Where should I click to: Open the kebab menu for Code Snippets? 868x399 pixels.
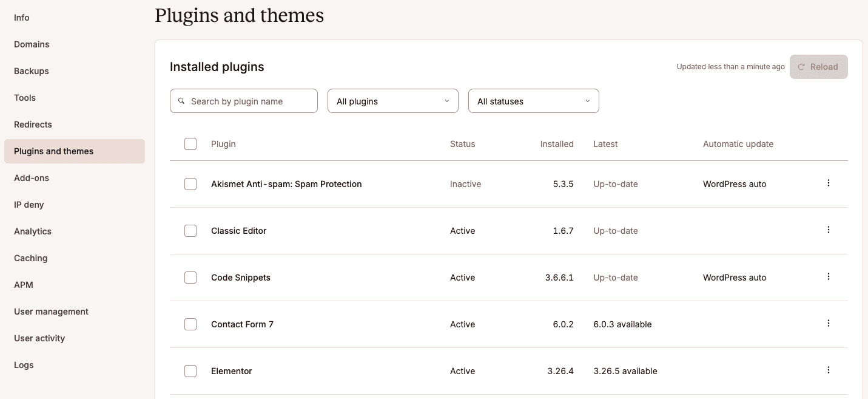coord(829,276)
